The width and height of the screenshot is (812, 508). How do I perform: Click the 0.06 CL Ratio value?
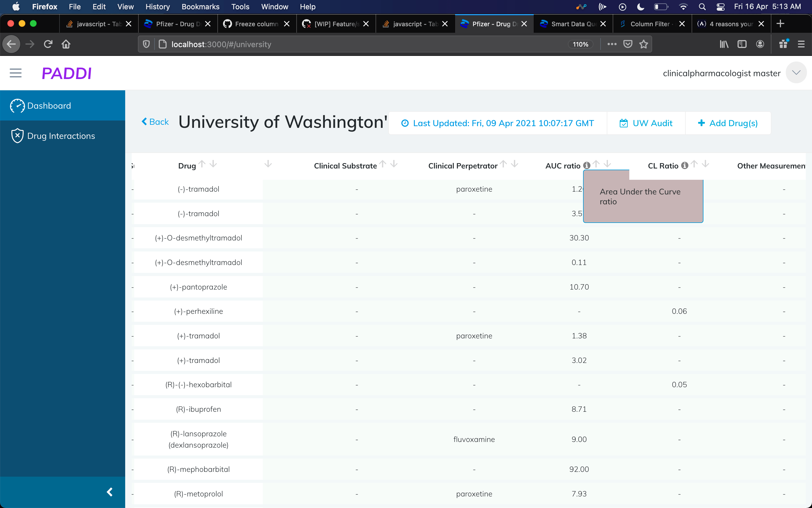click(679, 311)
